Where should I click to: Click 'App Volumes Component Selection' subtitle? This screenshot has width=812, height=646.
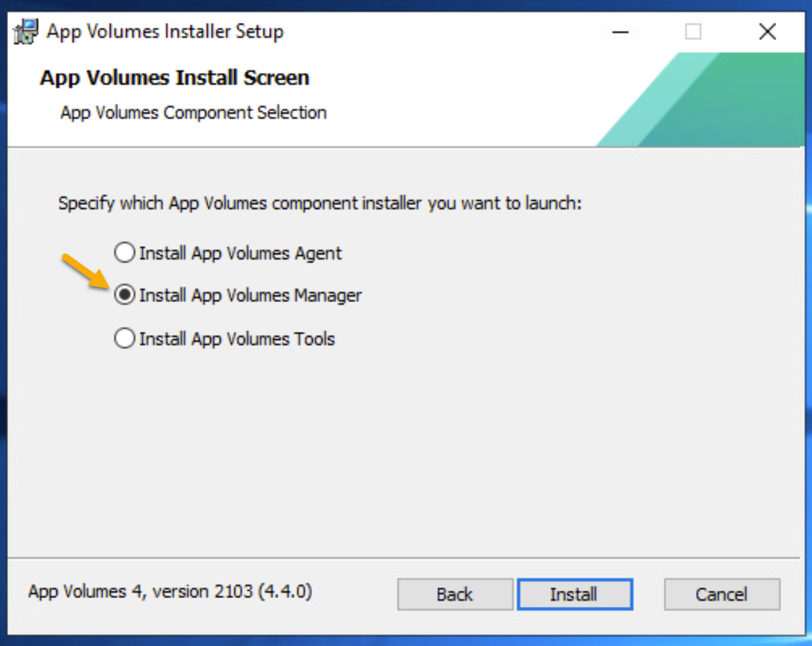[193, 113]
